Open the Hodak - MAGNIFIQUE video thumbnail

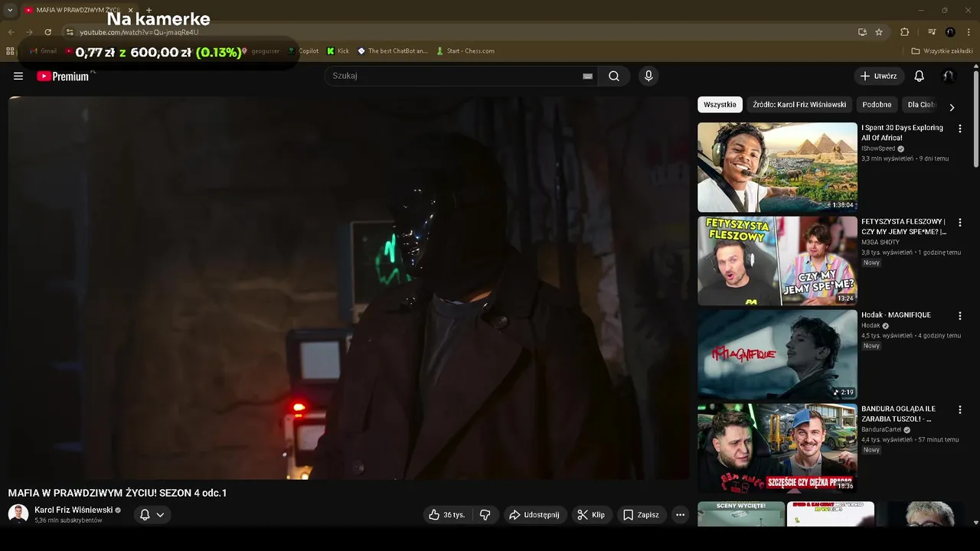pyautogui.click(x=777, y=354)
